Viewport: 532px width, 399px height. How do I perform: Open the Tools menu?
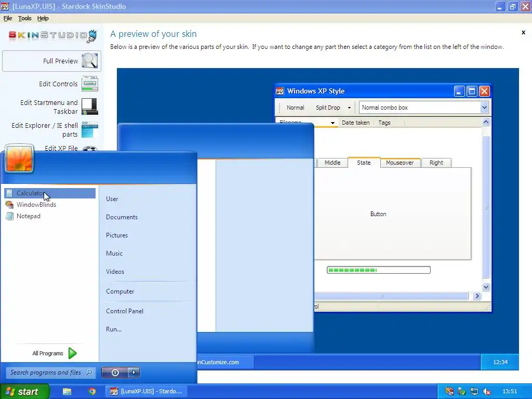[x=25, y=18]
